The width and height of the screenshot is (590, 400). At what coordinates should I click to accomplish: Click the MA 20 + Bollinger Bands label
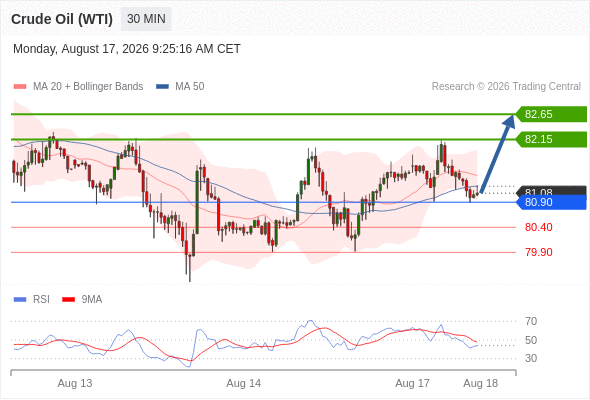coord(88,87)
